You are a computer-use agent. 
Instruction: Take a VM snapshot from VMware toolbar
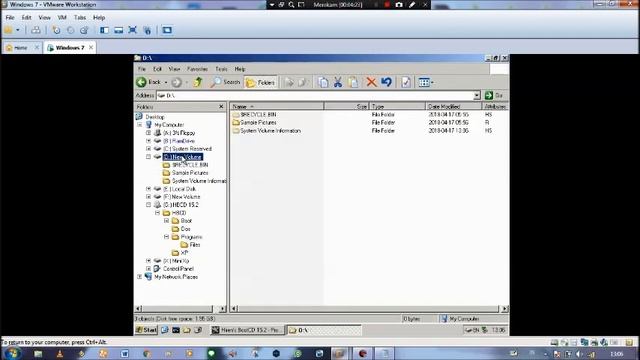click(56, 30)
